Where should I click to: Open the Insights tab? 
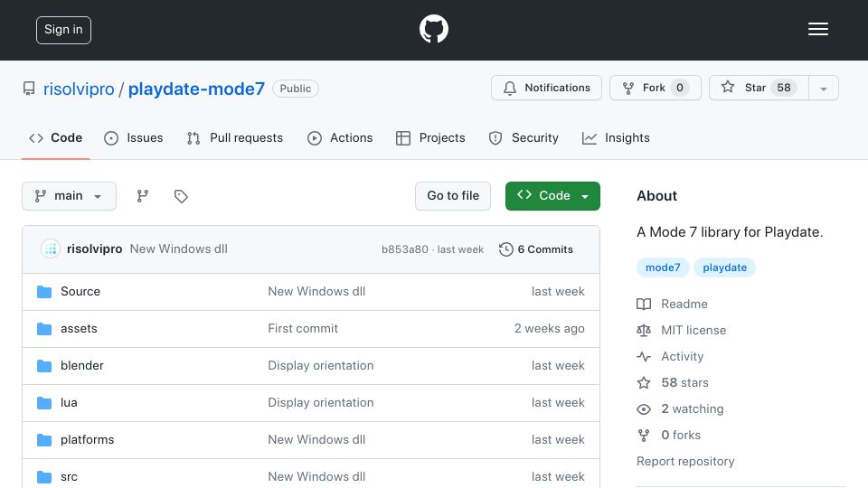[x=616, y=137]
